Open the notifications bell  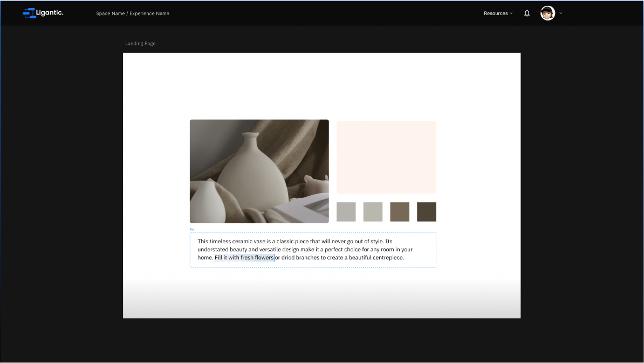pyautogui.click(x=527, y=13)
